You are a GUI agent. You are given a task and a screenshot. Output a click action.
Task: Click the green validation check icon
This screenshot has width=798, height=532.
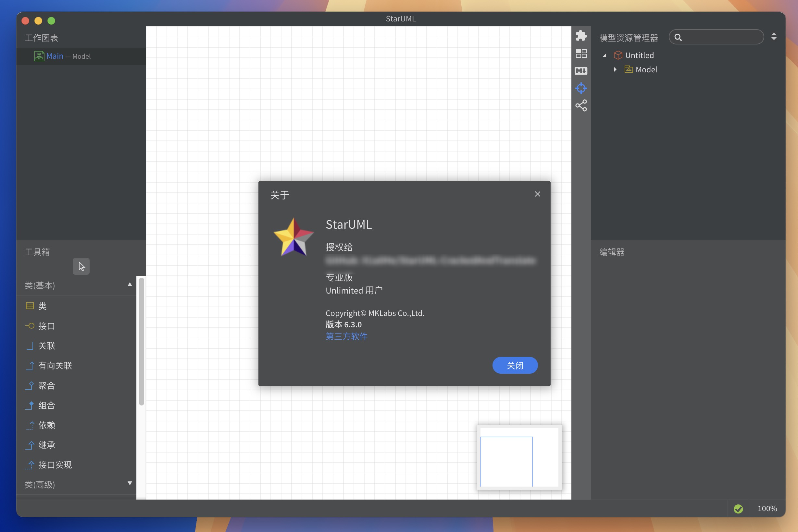pyautogui.click(x=738, y=509)
